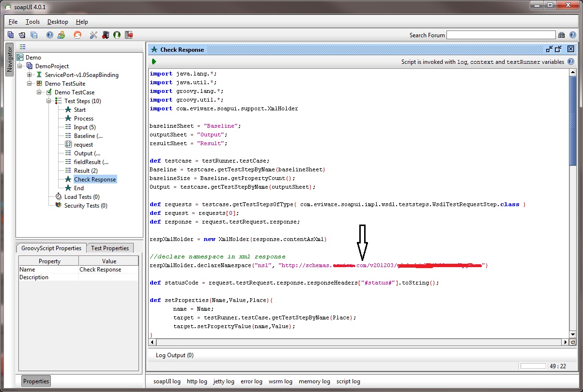Image resolution: width=583 pixels, height=392 pixels.
Task: Collapse the Demo TestCase node
Action: point(39,92)
